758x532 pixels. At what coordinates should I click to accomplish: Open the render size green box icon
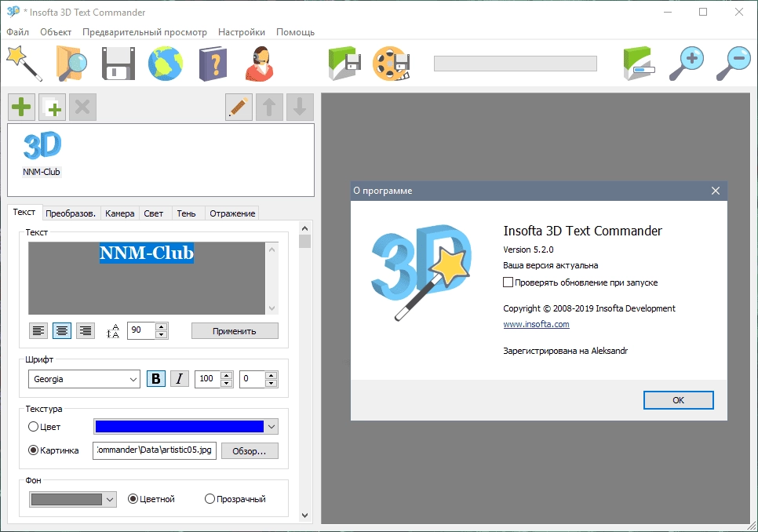coord(639,64)
